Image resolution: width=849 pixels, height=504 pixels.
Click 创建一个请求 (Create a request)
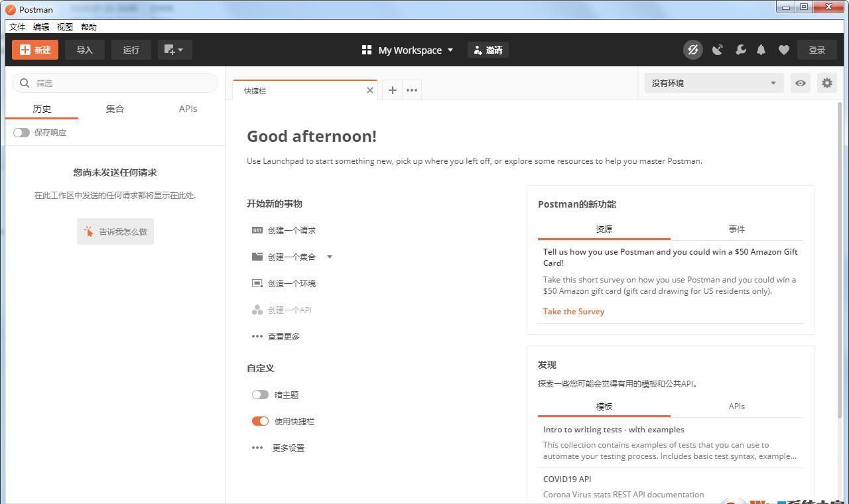click(x=292, y=230)
